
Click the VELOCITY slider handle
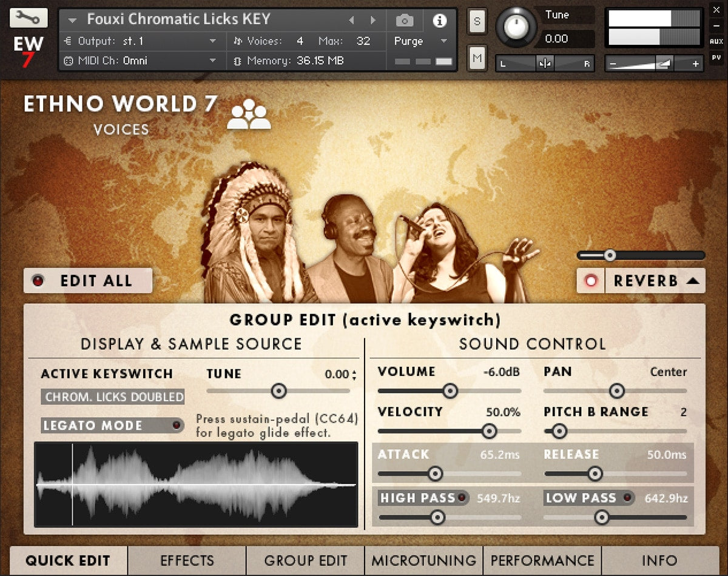489,431
